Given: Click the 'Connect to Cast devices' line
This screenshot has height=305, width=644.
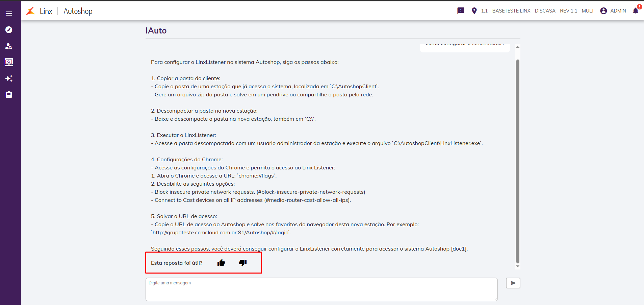Looking at the screenshot, I should [x=251, y=200].
